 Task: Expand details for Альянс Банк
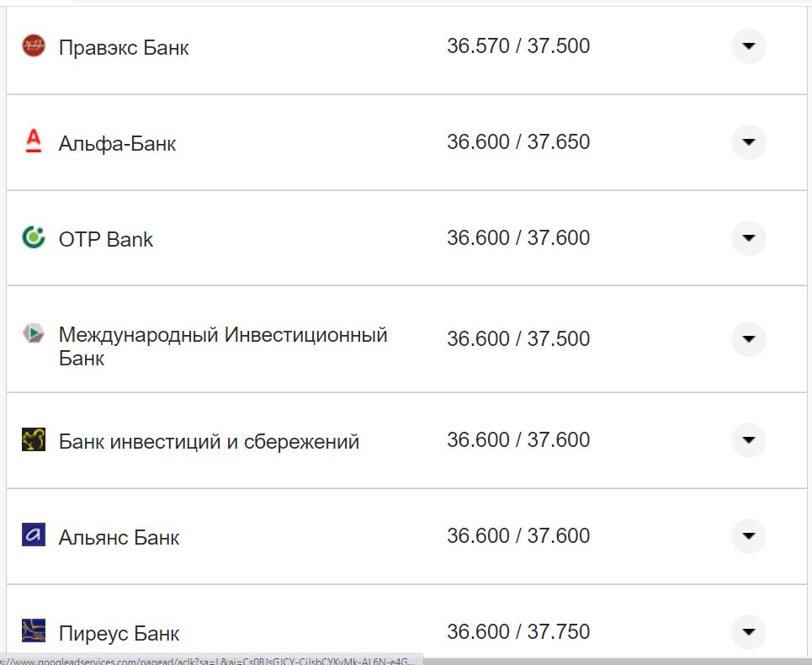pyautogui.click(x=748, y=536)
